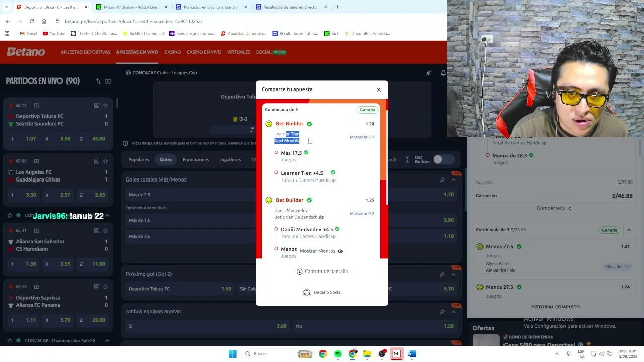The width and height of the screenshot is (644, 362).
Task: Click Captura de pantalla download icon
Action: click(x=300, y=271)
